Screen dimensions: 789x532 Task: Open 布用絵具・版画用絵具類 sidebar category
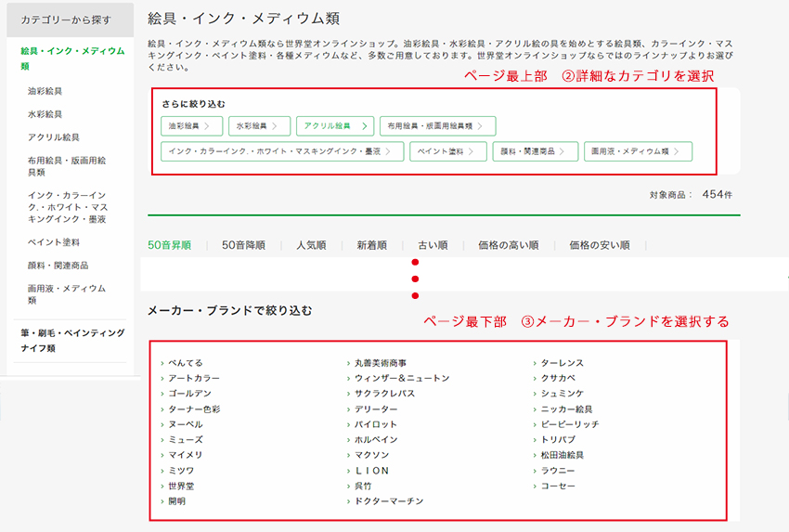click(67, 166)
